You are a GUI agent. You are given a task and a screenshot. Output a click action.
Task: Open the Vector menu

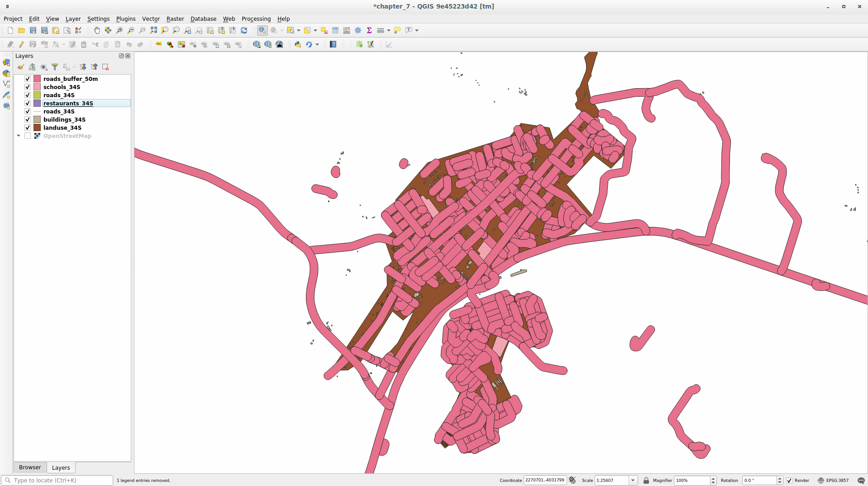tap(151, 19)
